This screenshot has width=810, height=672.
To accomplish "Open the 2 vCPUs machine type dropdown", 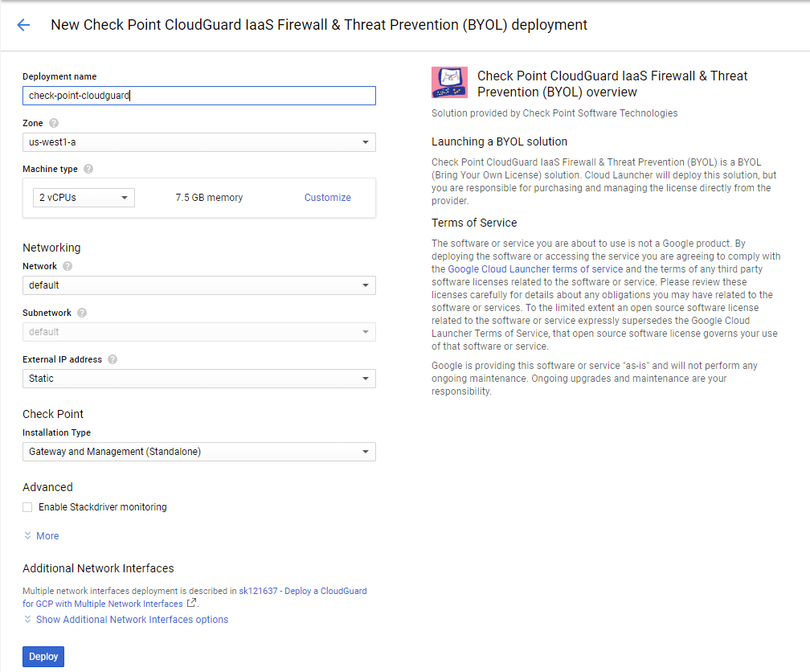I will 84,198.
